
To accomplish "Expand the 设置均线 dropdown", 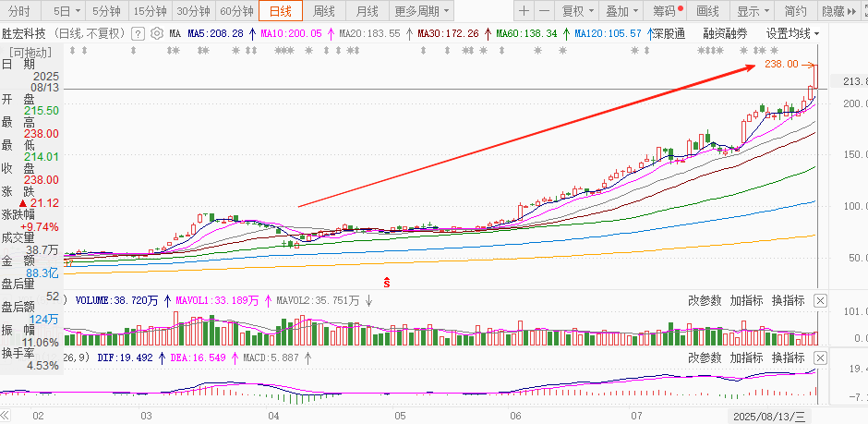I will point(793,33).
